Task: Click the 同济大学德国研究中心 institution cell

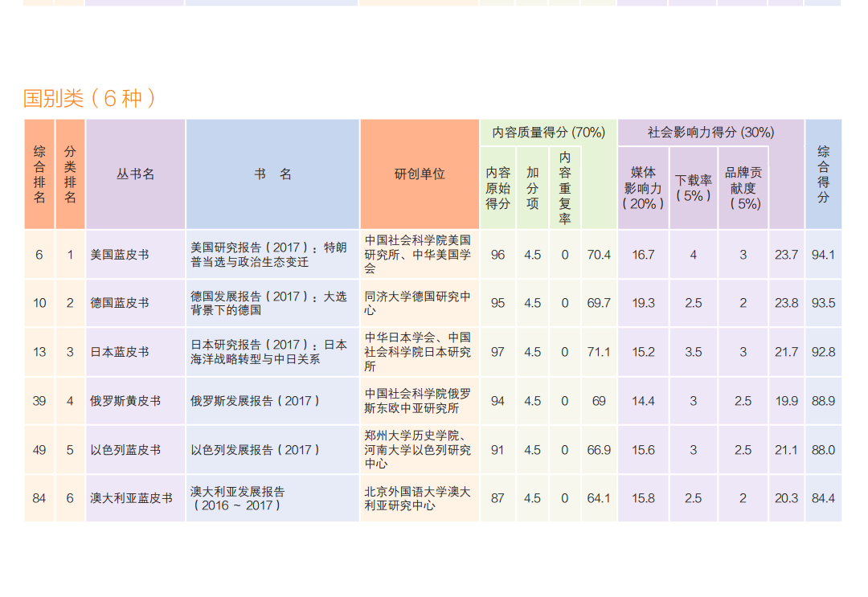Action: tap(419, 303)
